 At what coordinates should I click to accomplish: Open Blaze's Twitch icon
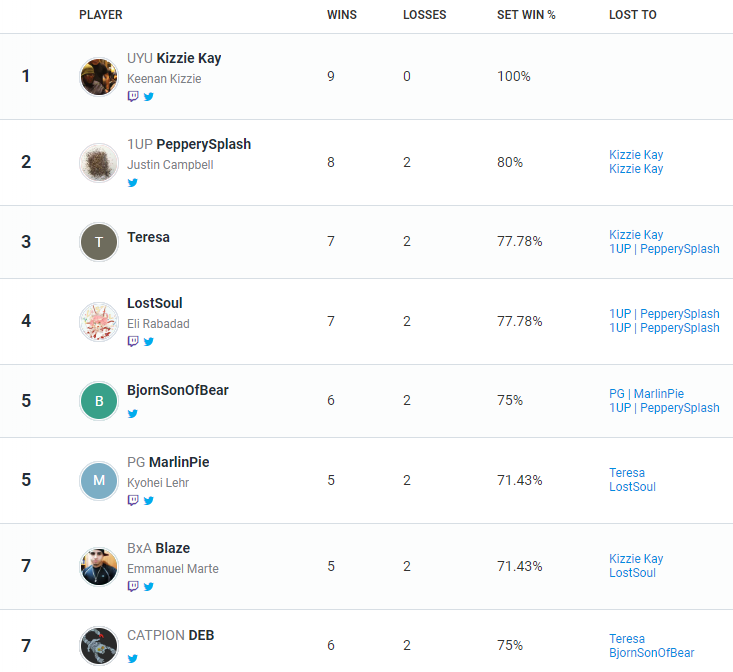coord(133,586)
